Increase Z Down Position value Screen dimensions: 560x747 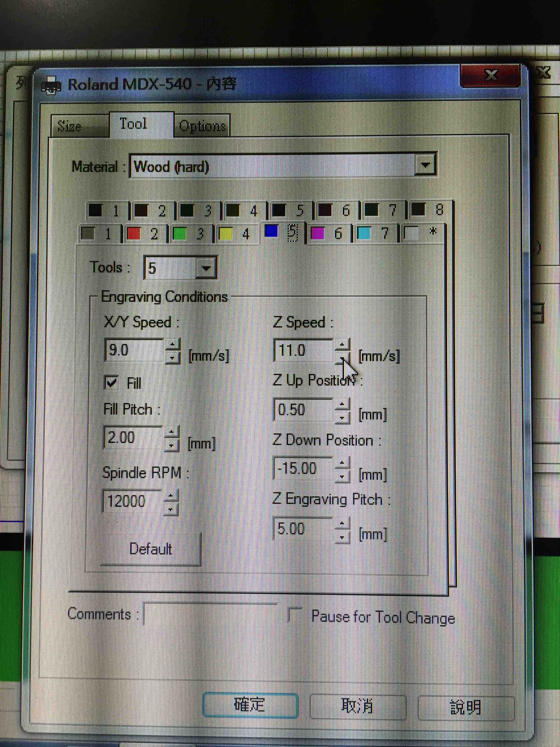click(x=342, y=463)
